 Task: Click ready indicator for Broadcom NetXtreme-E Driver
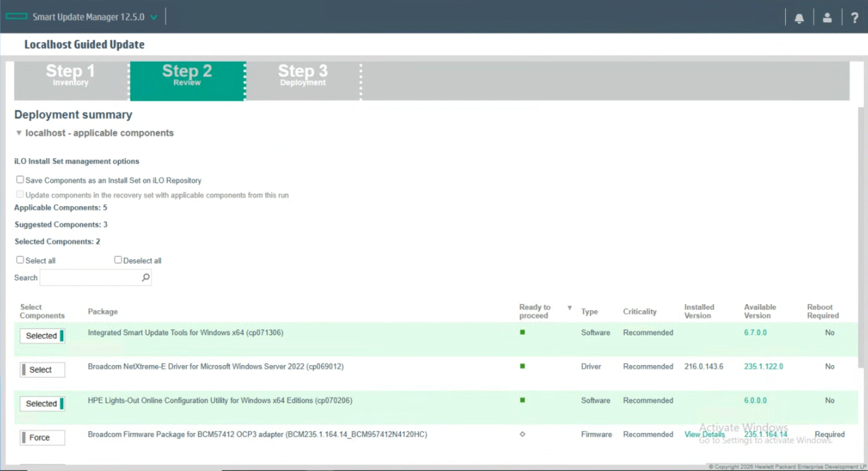tap(522, 366)
